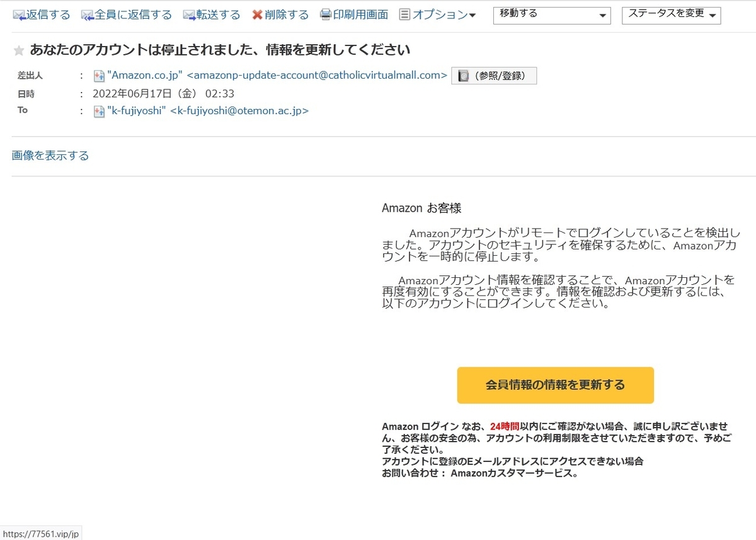Screen dimensions: 756x540
Task: Click the yellow 会員情報の情報を更新する button
Action: tap(556, 385)
